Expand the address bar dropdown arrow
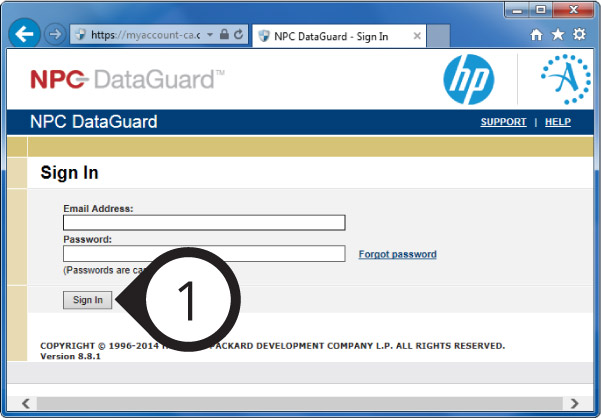This screenshot has width=601, height=418. 210,34
